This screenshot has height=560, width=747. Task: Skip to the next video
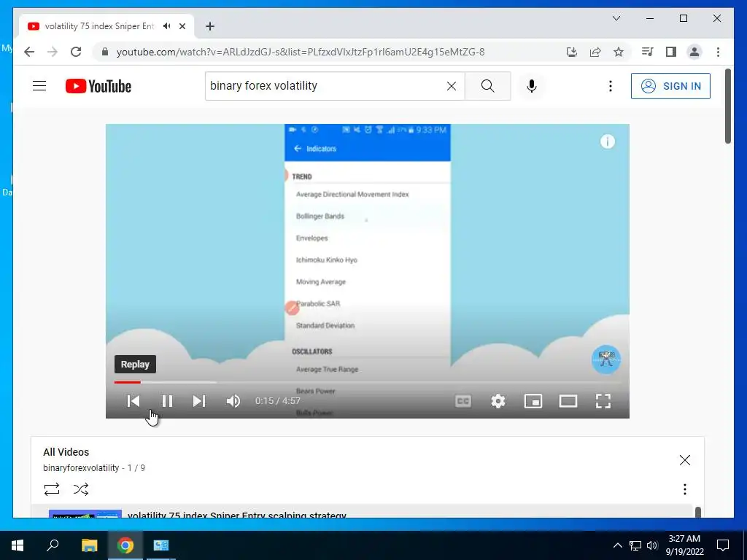(199, 401)
